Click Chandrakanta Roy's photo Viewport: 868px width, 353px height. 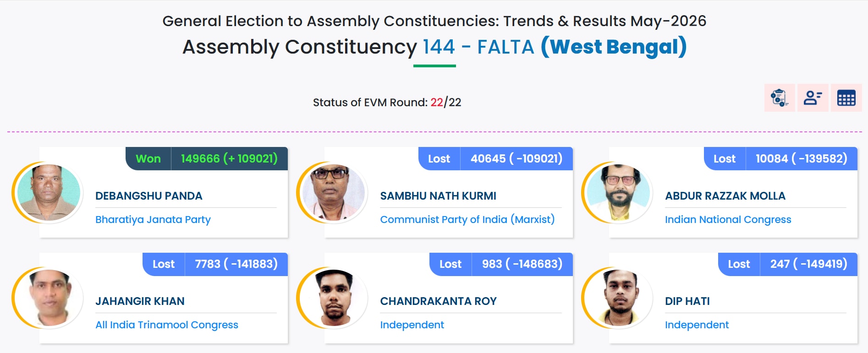(x=334, y=298)
